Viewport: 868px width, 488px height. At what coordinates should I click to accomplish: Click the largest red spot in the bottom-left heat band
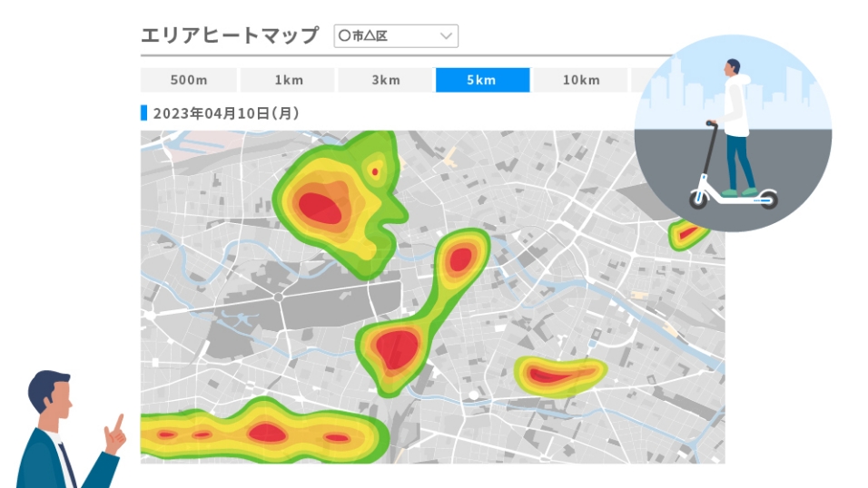coord(267,432)
